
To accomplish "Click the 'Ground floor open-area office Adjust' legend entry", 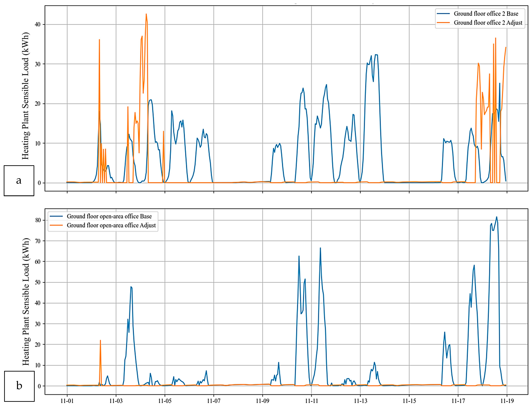I will [x=111, y=225].
